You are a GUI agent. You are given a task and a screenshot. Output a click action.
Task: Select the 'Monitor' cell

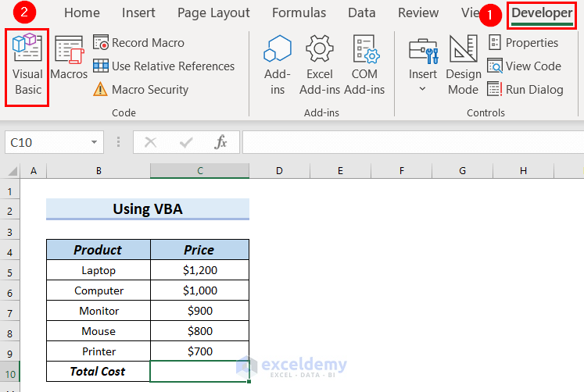click(x=99, y=311)
